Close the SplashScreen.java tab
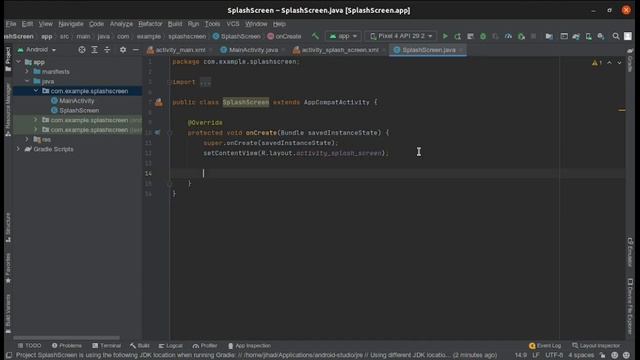 click(x=461, y=50)
